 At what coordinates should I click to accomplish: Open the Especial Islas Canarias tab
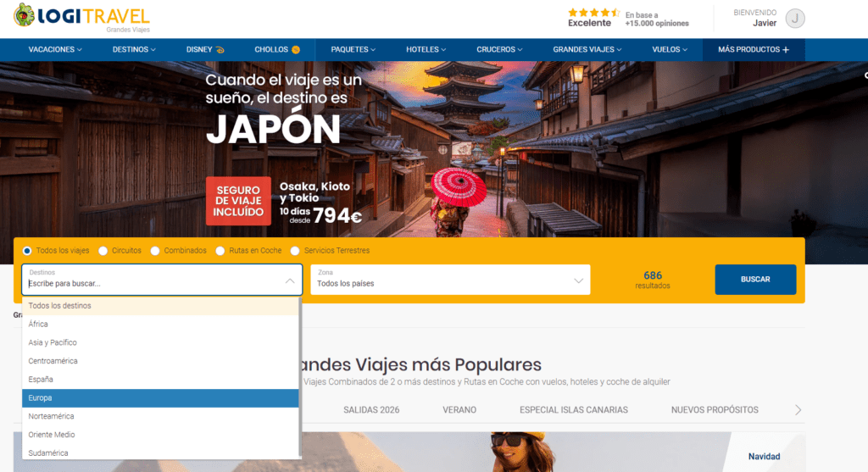click(x=574, y=410)
